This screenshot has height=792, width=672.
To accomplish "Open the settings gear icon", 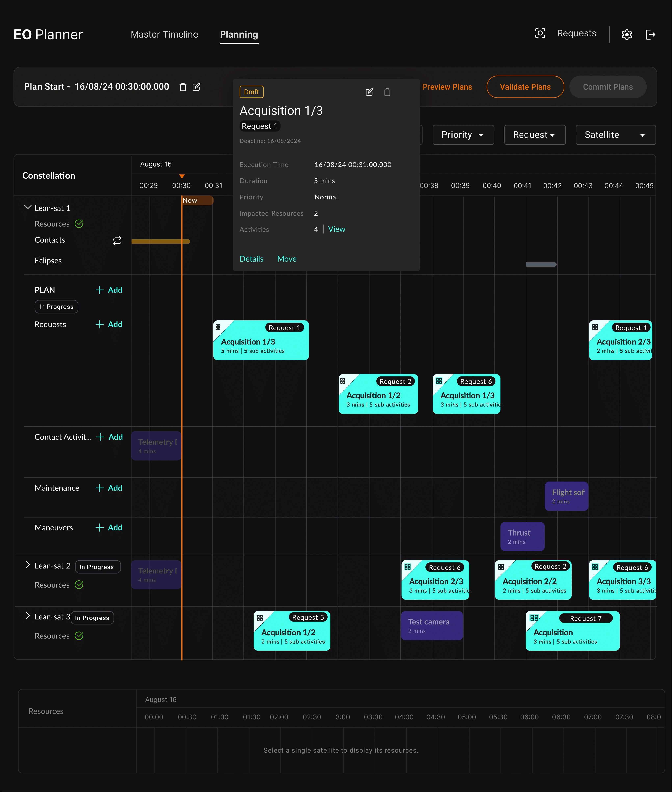I will click(627, 35).
